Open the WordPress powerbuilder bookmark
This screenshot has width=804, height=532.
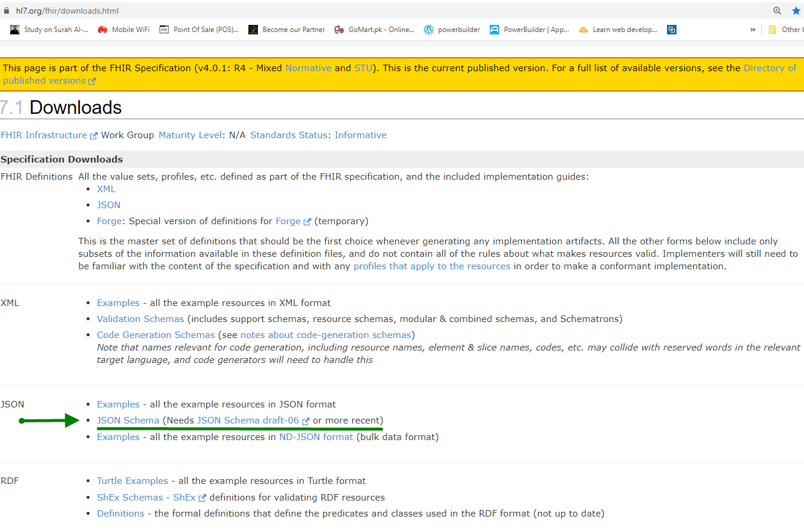[x=452, y=30]
